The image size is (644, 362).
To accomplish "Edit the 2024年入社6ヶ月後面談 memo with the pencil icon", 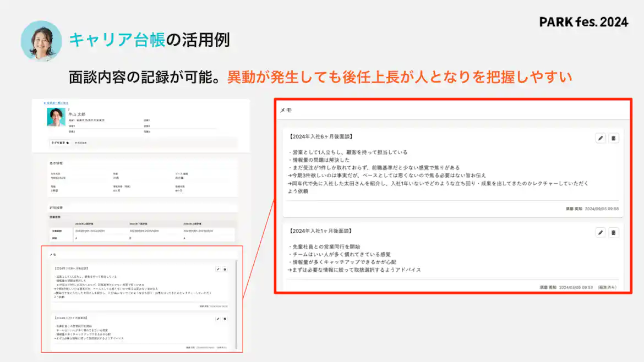I will 600,139.
